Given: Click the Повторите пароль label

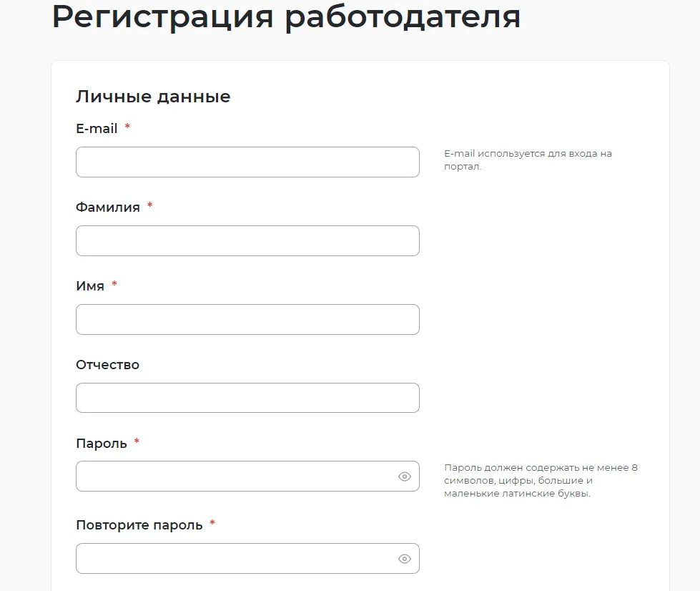Looking at the screenshot, I should point(139,525).
